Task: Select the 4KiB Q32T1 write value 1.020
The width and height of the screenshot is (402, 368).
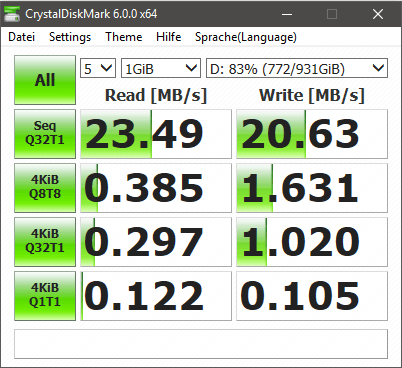Action: [312, 242]
